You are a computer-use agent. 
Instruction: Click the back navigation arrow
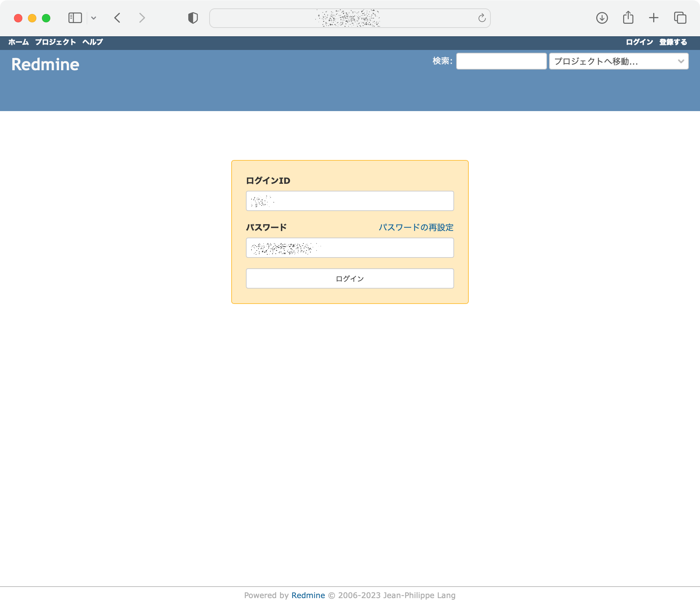(117, 18)
